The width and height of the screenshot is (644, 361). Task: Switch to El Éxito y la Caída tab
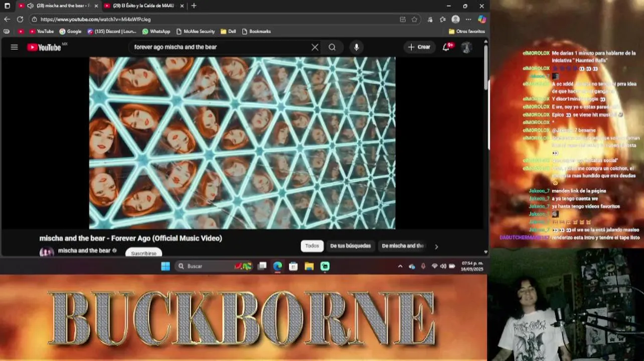pyautogui.click(x=143, y=6)
